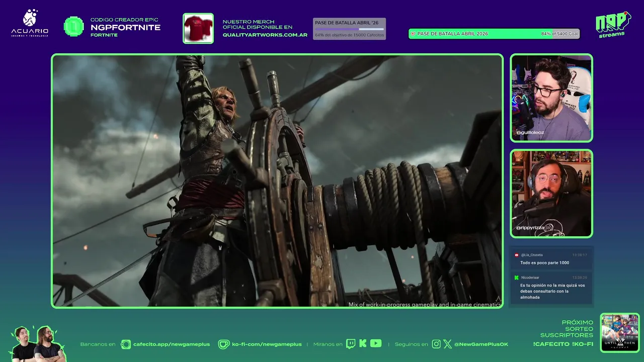The height and width of the screenshot is (362, 644).
Task: Click the X (Twitter) icon in the footer
Action: pyautogui.click(x=447, y=344)
